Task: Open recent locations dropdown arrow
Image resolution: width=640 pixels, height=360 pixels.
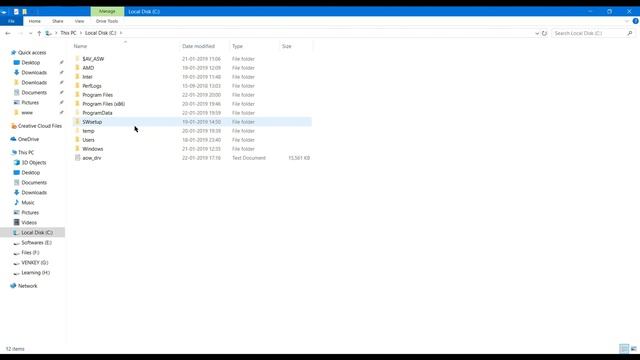Action: [31, 33]
